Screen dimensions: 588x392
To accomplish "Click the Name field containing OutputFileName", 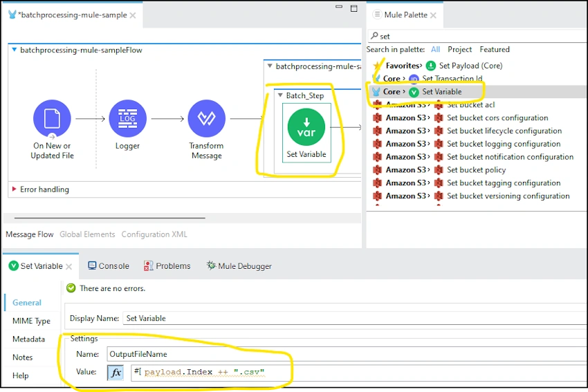I will pos(347,354).
